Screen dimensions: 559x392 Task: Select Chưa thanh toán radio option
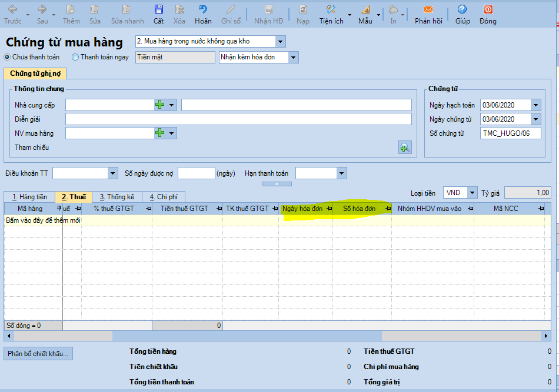8,57
